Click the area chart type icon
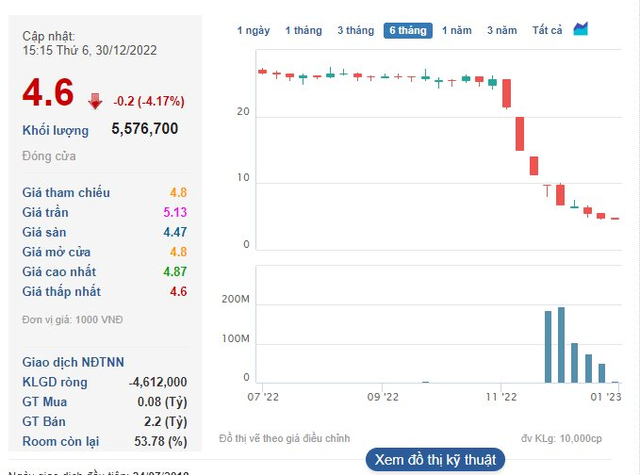This screenshot has width=640, height=475. click(581, 29)
